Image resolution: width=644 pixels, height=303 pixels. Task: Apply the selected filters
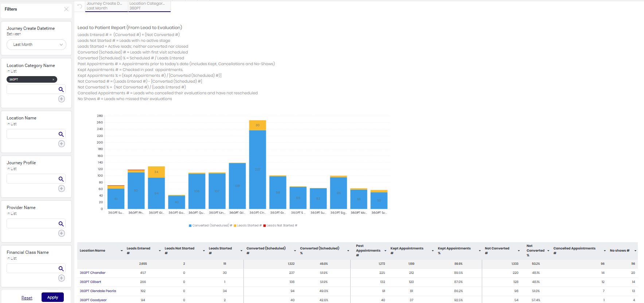pos(52,297)
